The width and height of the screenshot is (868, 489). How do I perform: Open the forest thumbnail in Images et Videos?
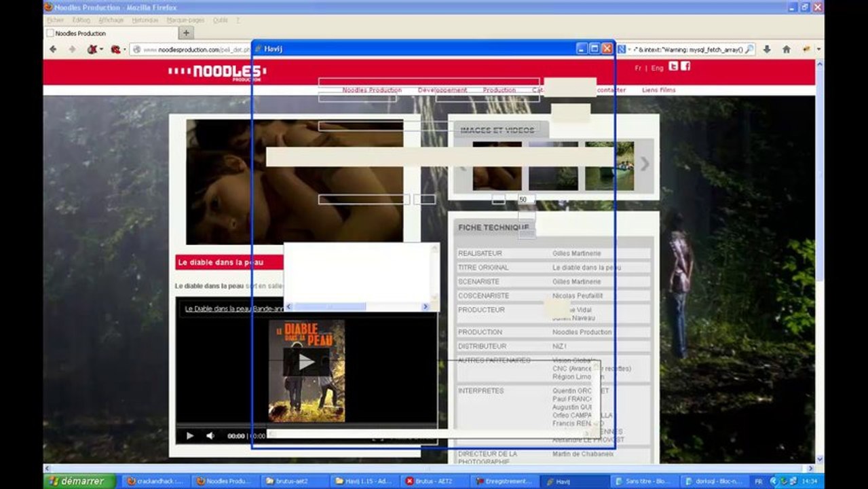[x=553, y=166]
